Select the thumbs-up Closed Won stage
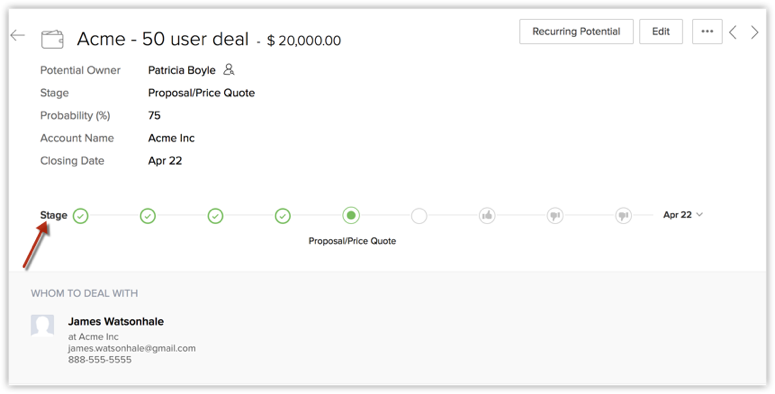Image resolution: width=775 pixels, height=394 pixels. tap(487, 216)
